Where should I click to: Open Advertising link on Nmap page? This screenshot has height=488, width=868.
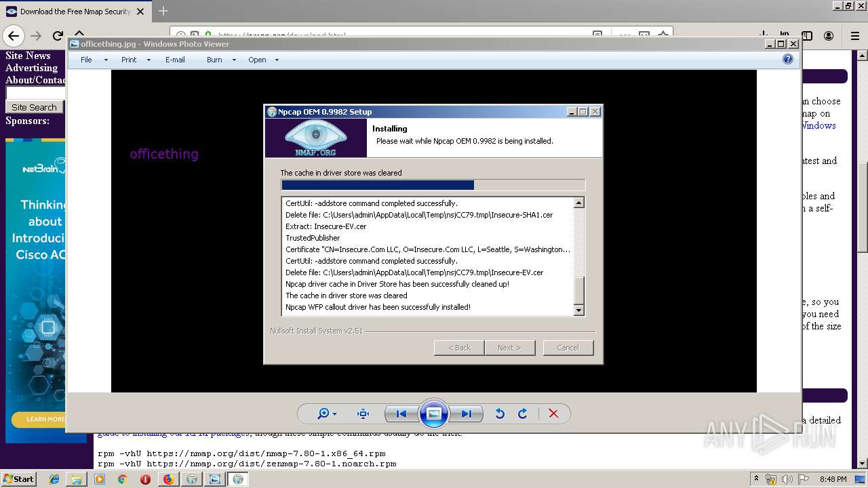click(x=31, y=68)
